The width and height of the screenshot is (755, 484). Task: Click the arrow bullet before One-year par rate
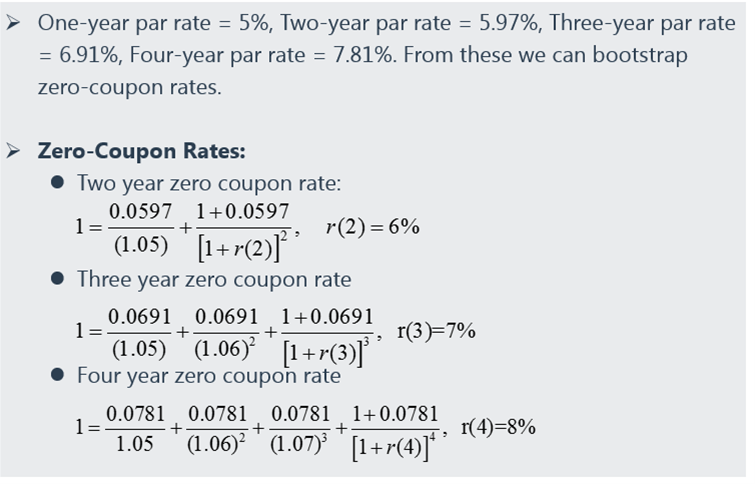[13, 23]
